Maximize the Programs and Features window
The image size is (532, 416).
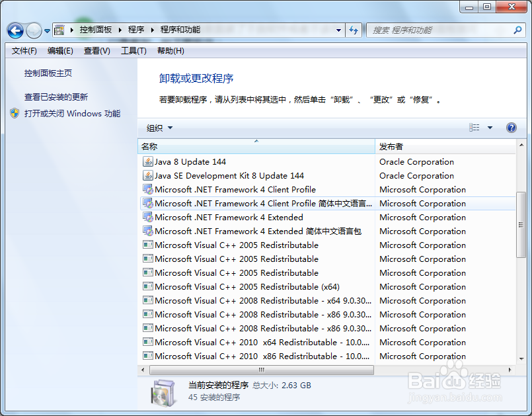487,7
